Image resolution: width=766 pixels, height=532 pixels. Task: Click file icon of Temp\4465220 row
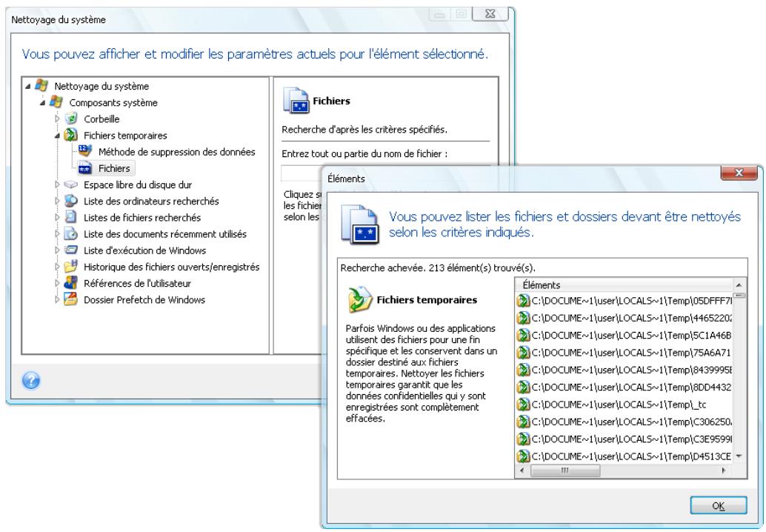(523, 318)
